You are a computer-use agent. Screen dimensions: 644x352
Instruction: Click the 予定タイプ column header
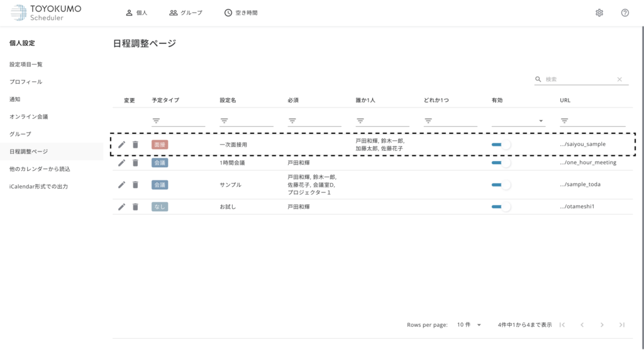coord(165,100)
